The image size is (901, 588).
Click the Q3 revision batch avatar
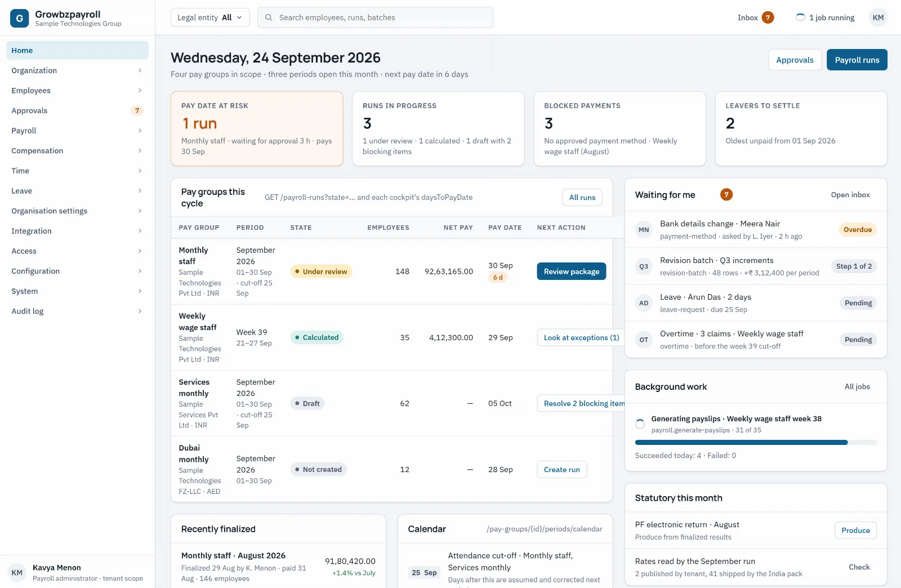click(x=644, y=266)
